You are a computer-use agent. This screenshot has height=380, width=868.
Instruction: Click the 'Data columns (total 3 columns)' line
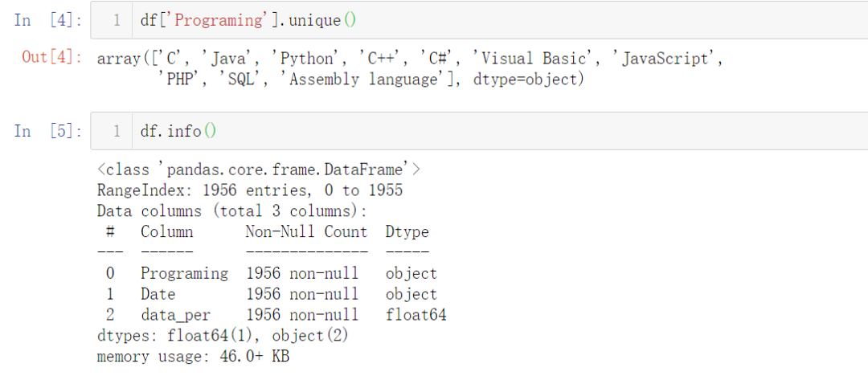[x=231, y=211]
